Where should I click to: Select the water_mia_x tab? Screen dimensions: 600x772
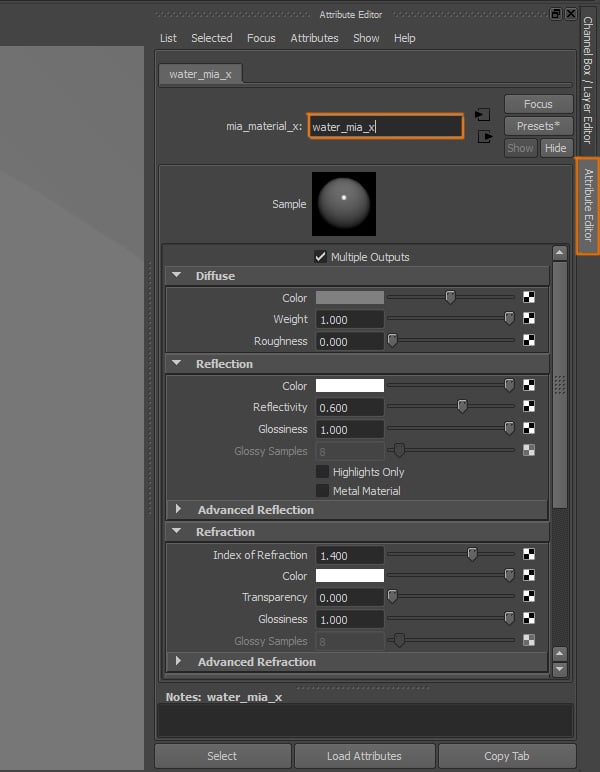pos(199,74)
